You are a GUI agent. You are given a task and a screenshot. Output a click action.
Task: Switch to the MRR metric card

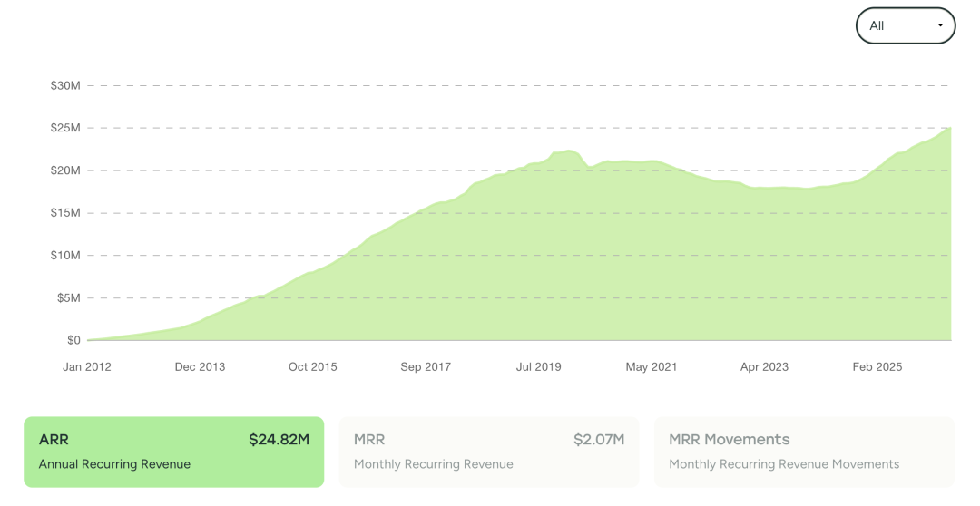point(489,452)
